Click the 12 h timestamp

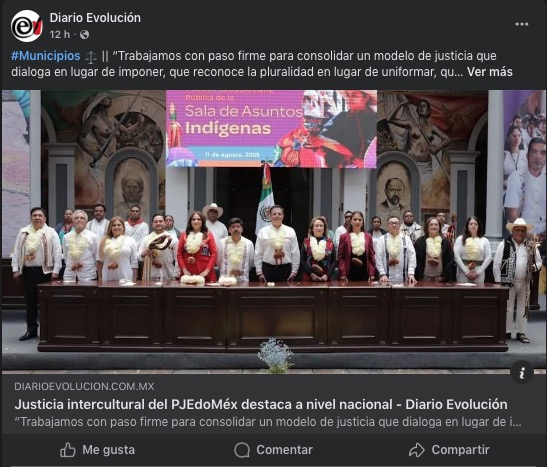[x=60, y=35]
